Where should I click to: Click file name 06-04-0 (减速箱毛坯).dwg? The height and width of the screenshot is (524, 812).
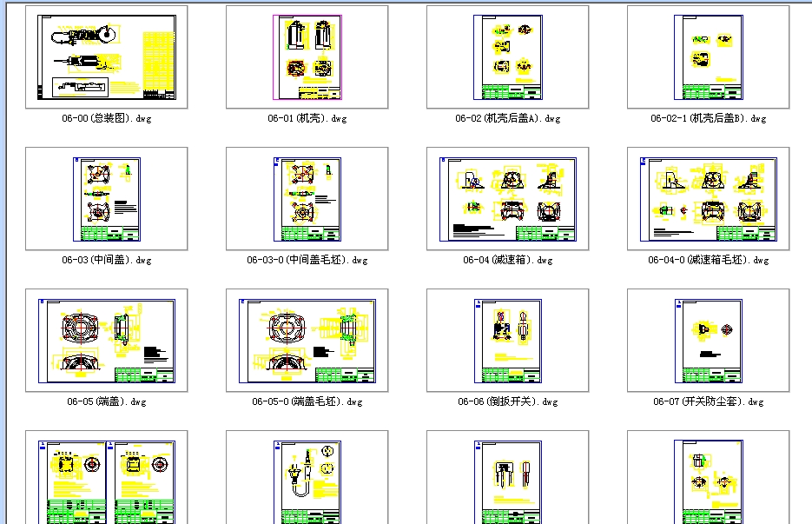(709, 260)
